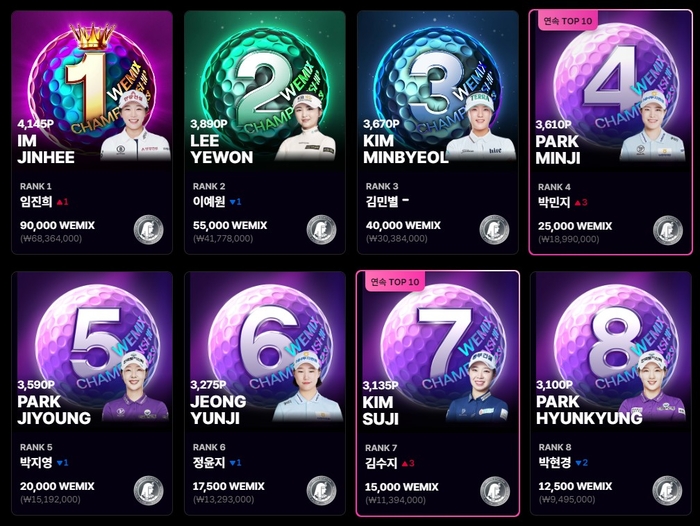
Task: Click the silver coin icon on Im Jinhee's card
Action: pos(149,230)
